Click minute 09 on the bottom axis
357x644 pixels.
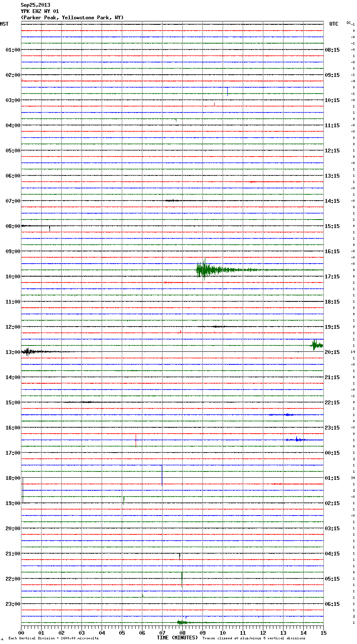[x=203, y=633]
